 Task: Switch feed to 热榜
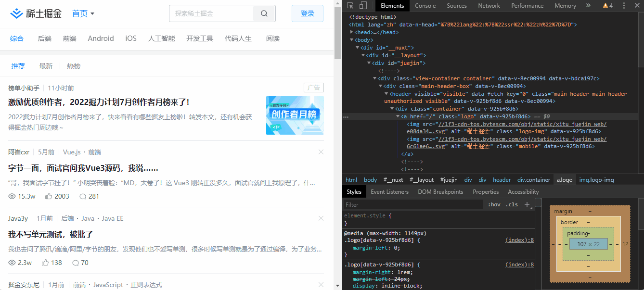pyautogui.click(x=74, y=66)
